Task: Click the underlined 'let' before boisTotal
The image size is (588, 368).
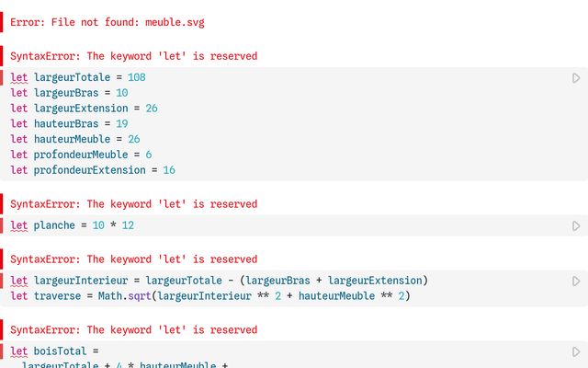Action: pyautogui.click(x=18, y=351)
